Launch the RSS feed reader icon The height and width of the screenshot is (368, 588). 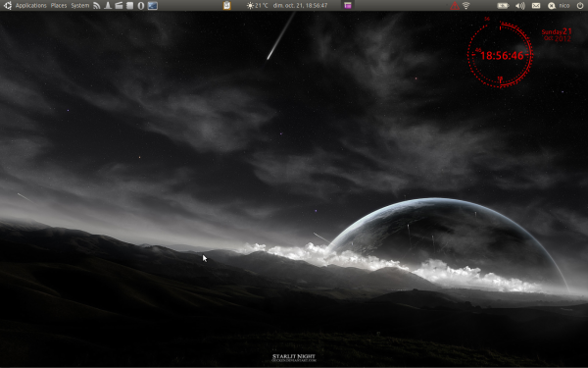tap(97, 5)
